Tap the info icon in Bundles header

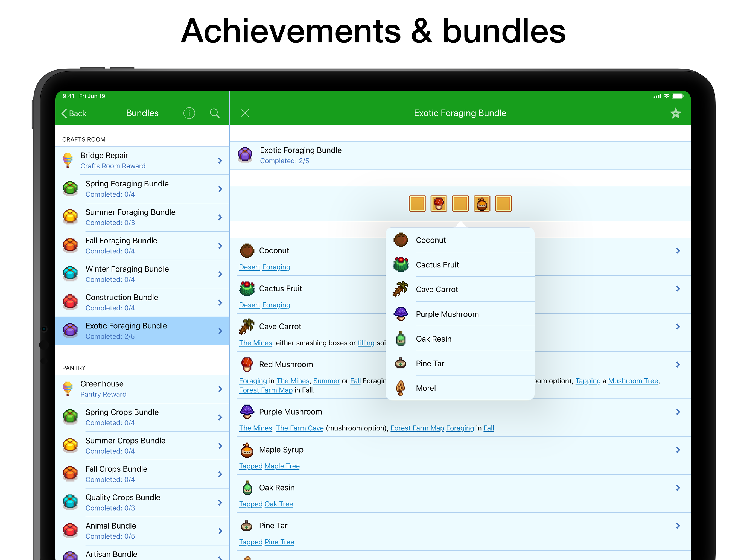[x=189, y=113]
